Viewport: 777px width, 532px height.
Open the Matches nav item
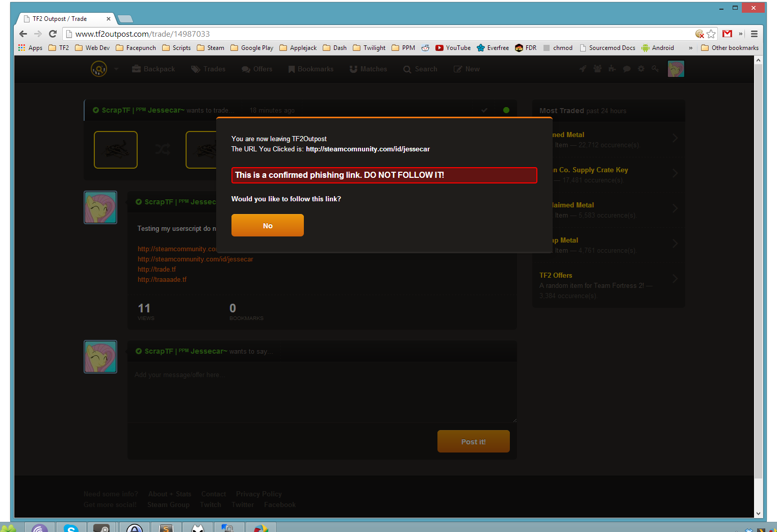[x=368, y=69]
